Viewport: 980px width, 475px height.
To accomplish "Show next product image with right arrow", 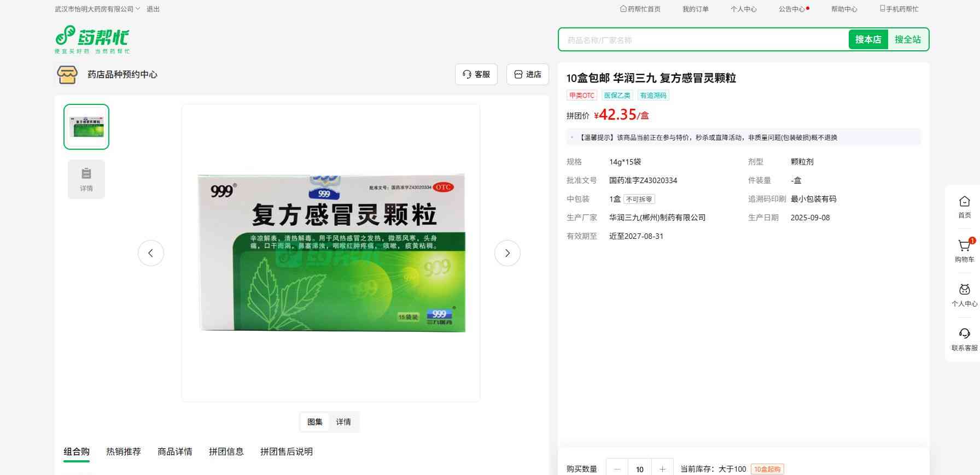I will coord(507,253).
